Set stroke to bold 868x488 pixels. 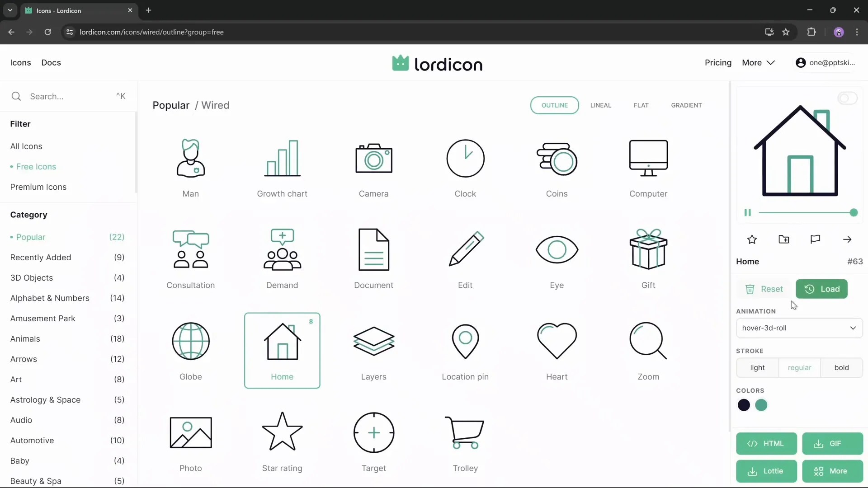click(841, 367)
